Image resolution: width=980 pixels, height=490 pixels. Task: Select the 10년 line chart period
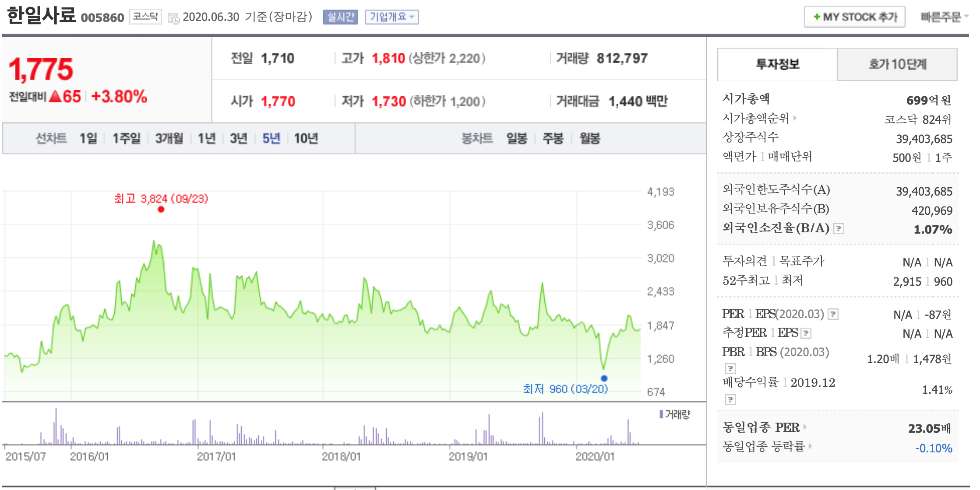[x=306, y=139]
